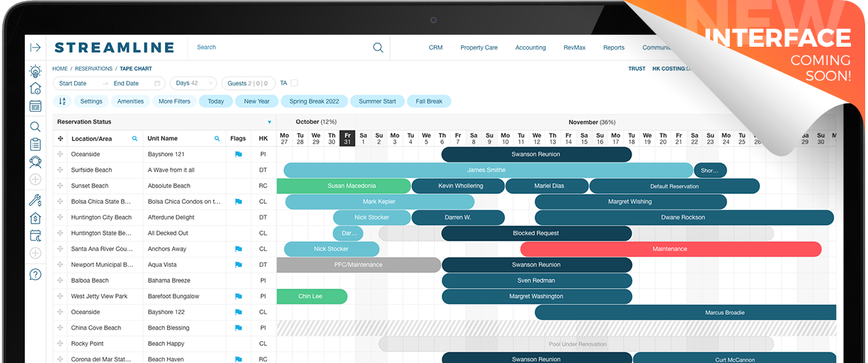The height and width of the screenshot is (363, 868).
Task: Go to RESERVATIONS breadcrumb
Action: [93, 69]
